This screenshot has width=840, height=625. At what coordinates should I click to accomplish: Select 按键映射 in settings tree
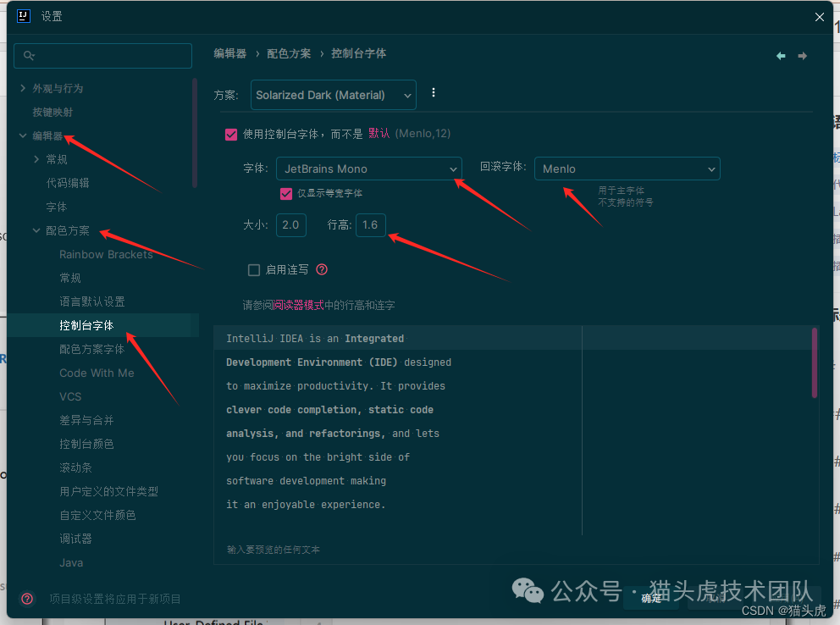coord(52,112)
